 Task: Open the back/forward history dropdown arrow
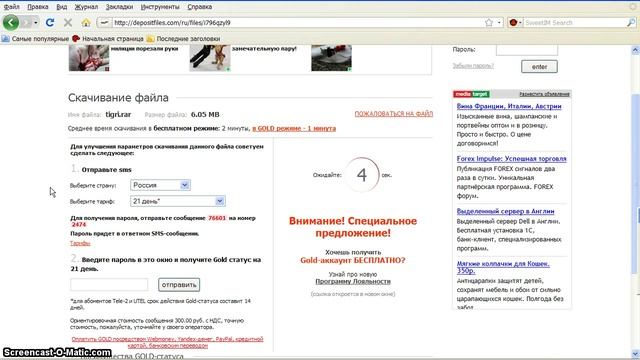36,22
